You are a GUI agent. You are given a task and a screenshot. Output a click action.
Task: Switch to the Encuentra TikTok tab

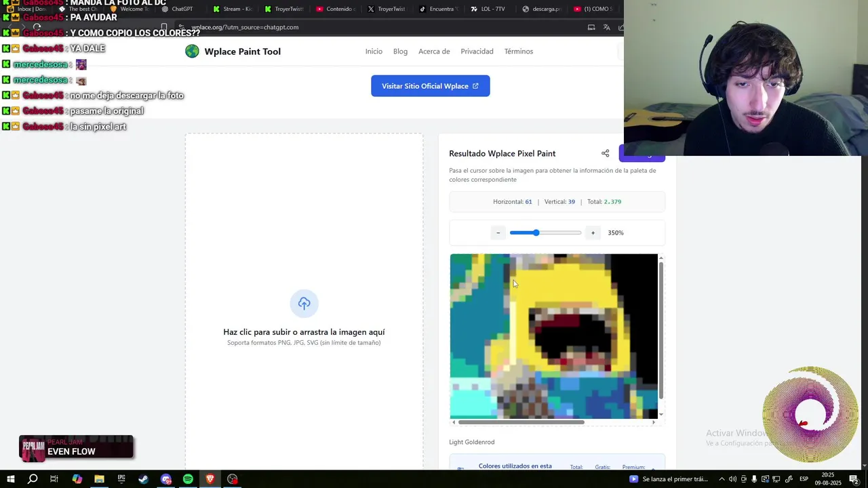point(437,9)
